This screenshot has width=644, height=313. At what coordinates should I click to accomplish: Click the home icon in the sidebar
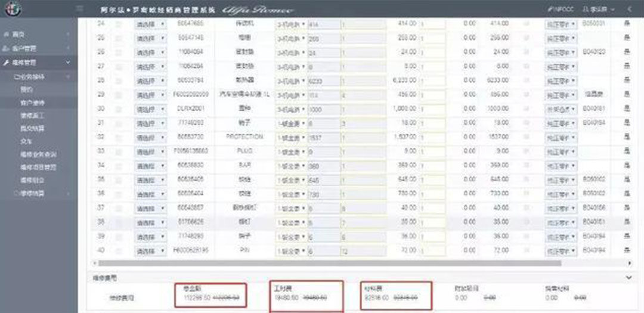[5, 35]
